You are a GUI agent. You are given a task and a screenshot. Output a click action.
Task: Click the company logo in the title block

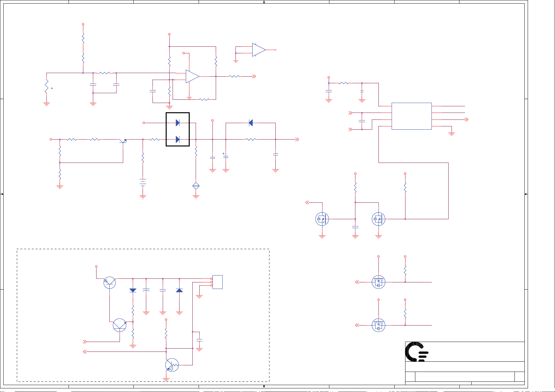point(417,352)
